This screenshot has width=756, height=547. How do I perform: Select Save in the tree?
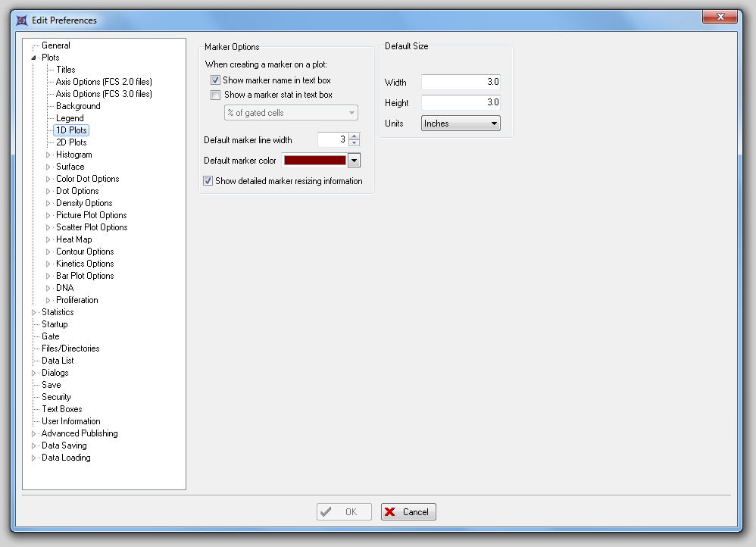point(51,385)
